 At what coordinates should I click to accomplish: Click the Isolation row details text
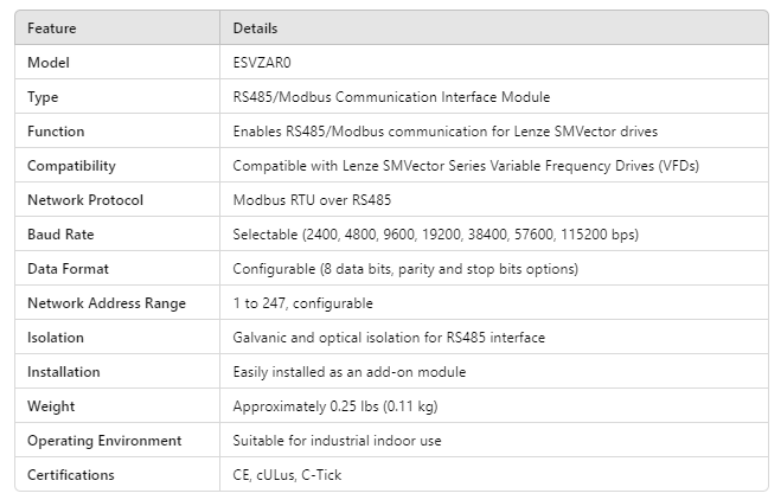[x=389, y=338]
